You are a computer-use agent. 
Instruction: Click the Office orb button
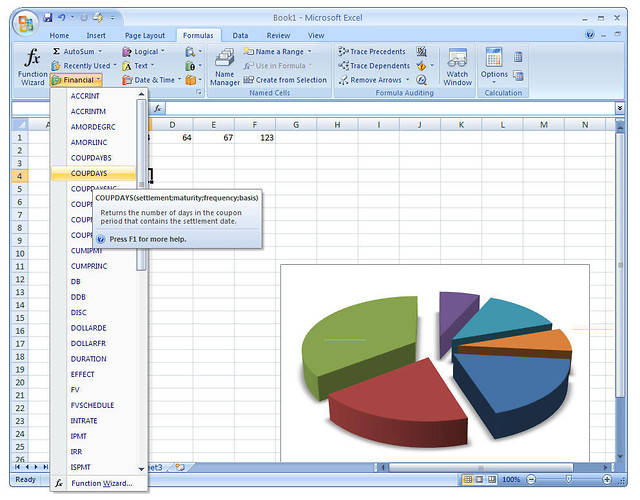pyautogui.click(x=25, y=23)
